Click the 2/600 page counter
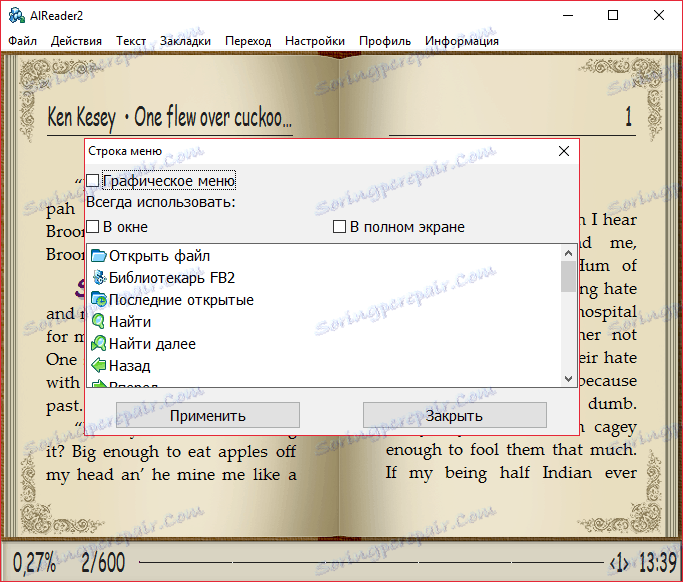 coord(103,562)
